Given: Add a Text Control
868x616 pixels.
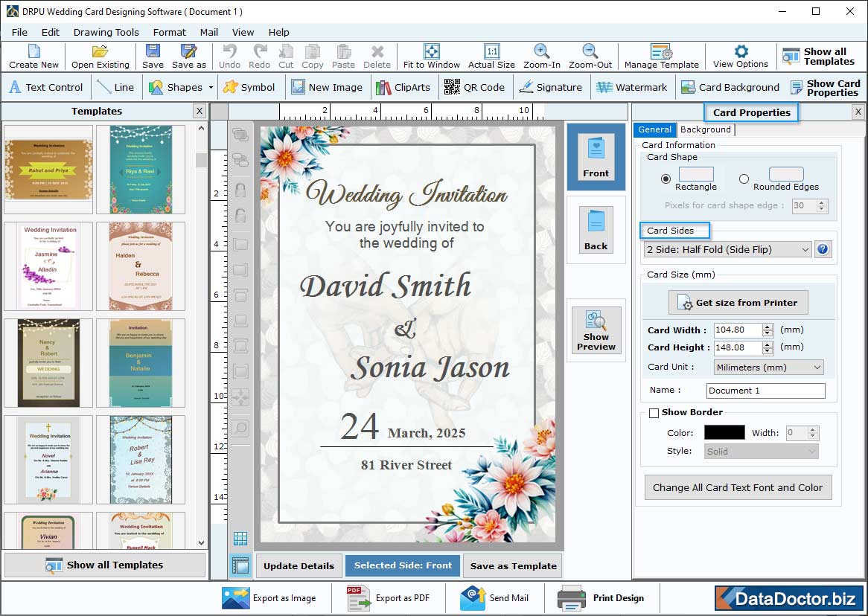Looking at the screenshot, I should [46, 87].
